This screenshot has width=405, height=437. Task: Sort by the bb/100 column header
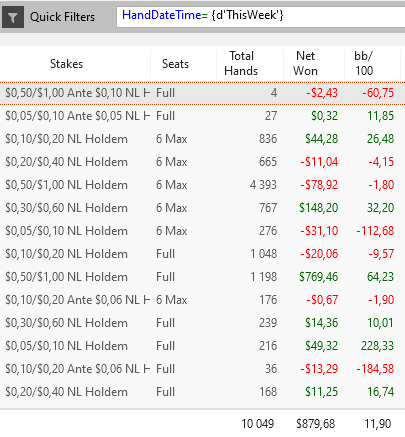pyautogui.click(x=364, y=63)
